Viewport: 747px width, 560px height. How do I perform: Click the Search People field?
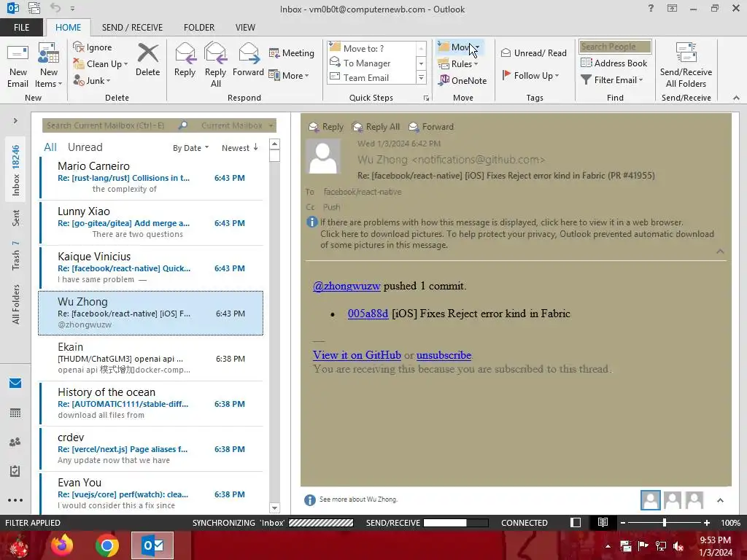[615, 46]
